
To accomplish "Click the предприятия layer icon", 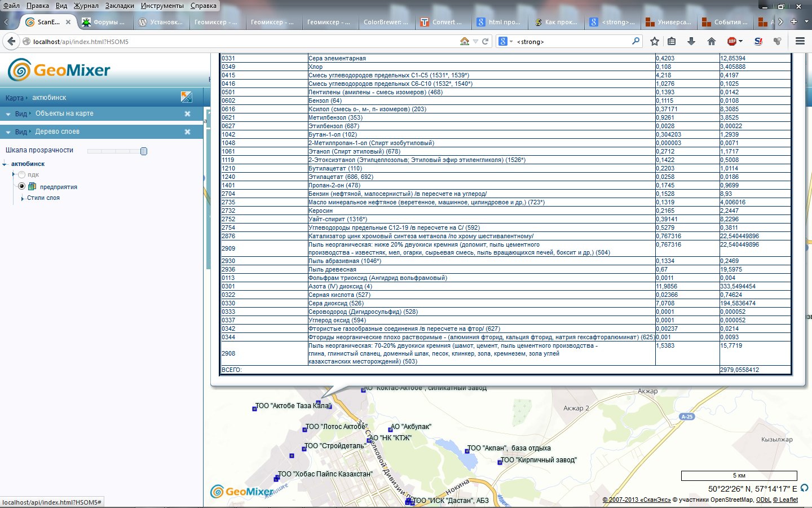I will tap(32, 187).
